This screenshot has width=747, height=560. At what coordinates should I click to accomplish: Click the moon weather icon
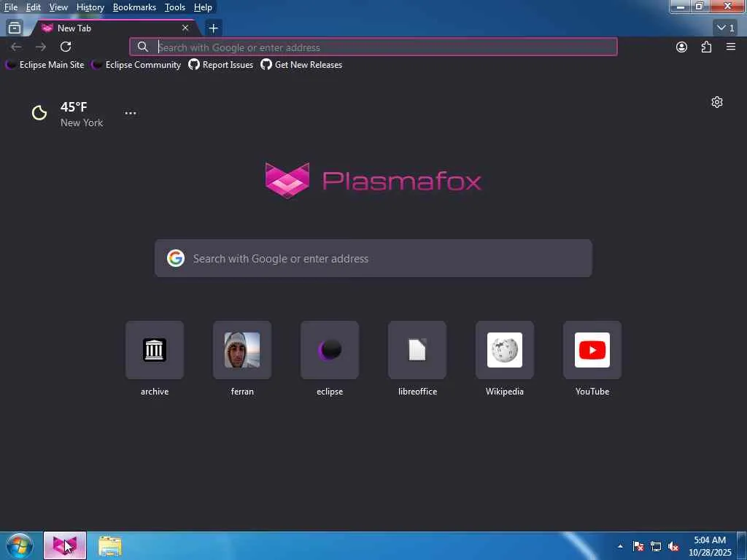39,113
